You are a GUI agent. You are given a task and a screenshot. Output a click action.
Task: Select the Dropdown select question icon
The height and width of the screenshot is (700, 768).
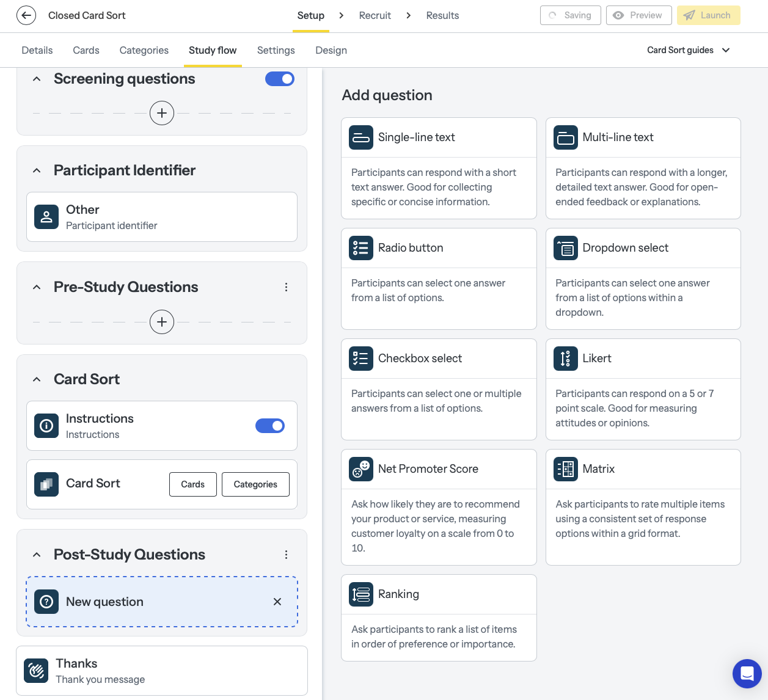tap(566, 248)
